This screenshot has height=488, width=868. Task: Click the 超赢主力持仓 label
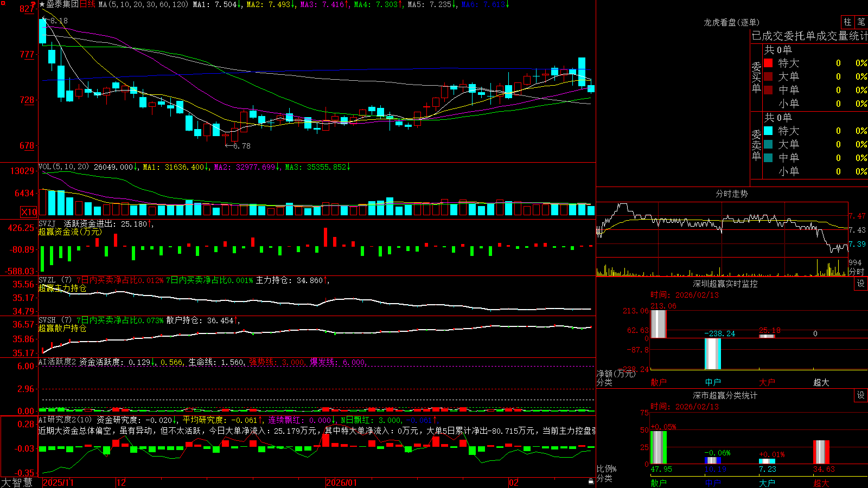(x=62, y=288)
